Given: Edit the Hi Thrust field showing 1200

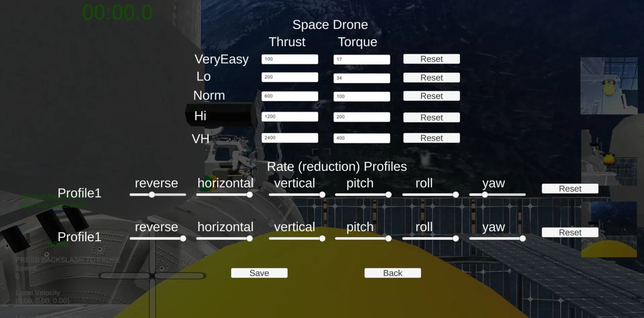Looking at the screenshot, I should click(x=289, y=117).
